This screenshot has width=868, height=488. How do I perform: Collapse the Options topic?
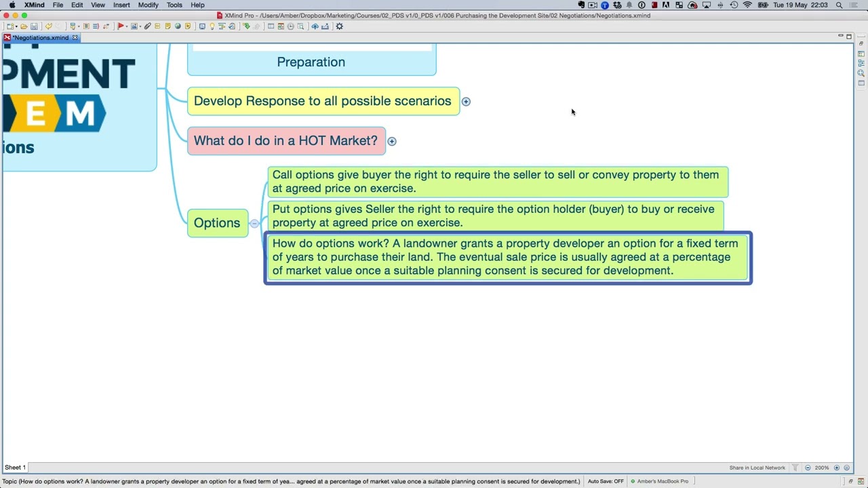tap(254, 223)
